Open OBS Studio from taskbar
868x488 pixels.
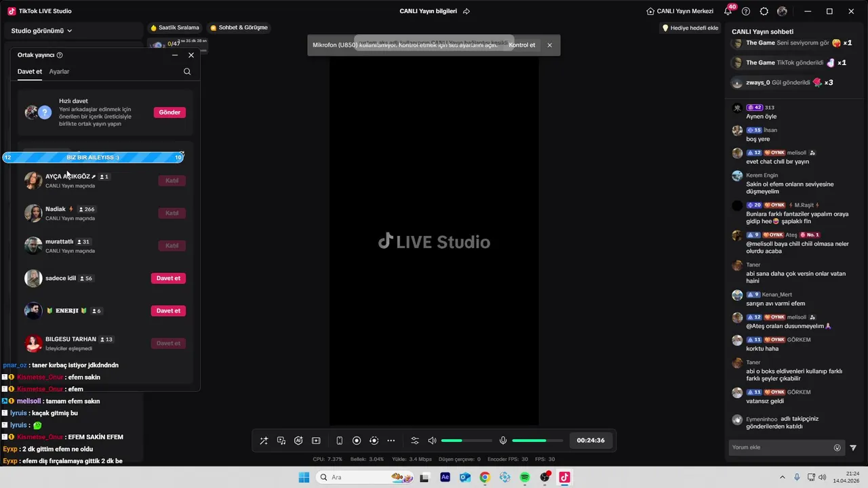[545, 477]
